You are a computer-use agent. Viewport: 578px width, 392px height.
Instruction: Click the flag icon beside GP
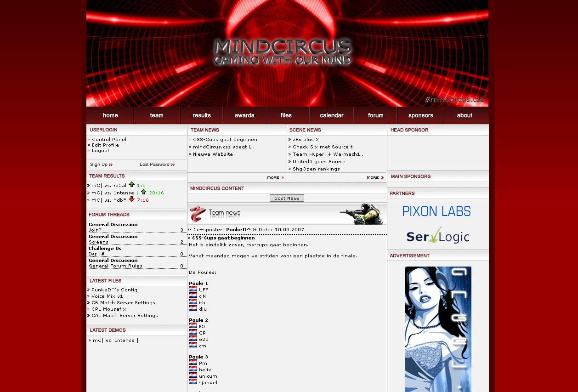pos(193,332)
